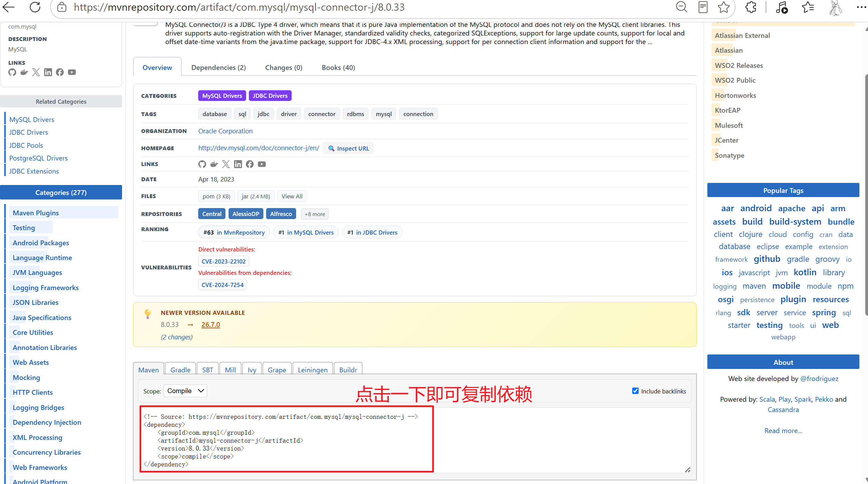Open the Scope dropdown set to Compile
The image size is (868, 484).
(185, 391)
